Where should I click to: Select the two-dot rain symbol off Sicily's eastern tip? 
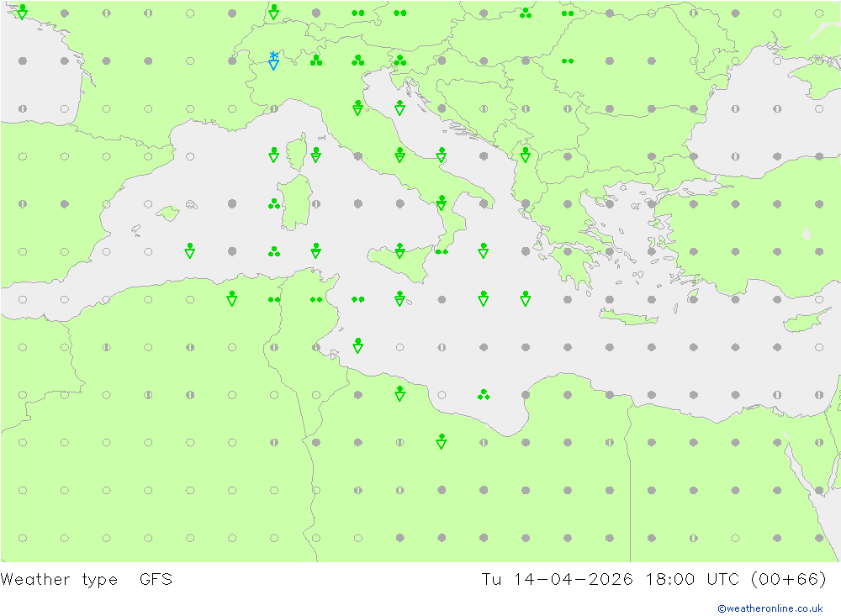click(x=442, y=252)
